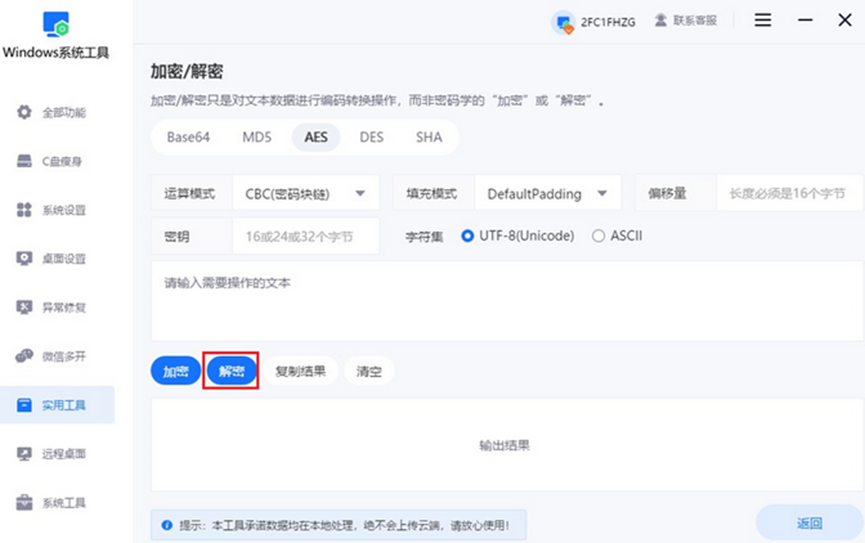This screenshot has height=543, width=865.
Task: Click the 加密 encrypt button
Action: click(x=176, y=371)
